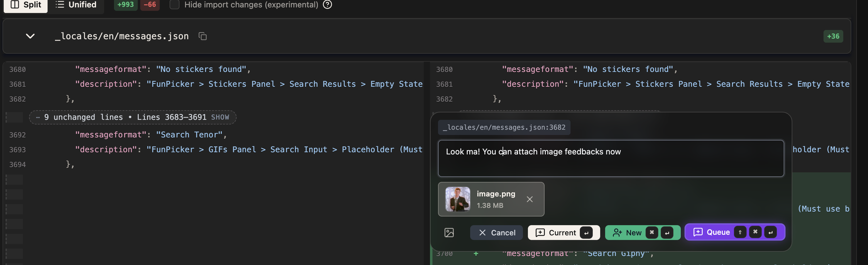Select left pane line number 3692

point(17,135)
